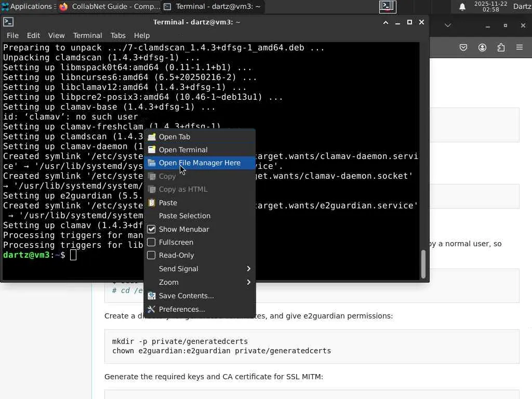
Task: Open the Firefox hamburger menu
Action: (x=520, y=47)
